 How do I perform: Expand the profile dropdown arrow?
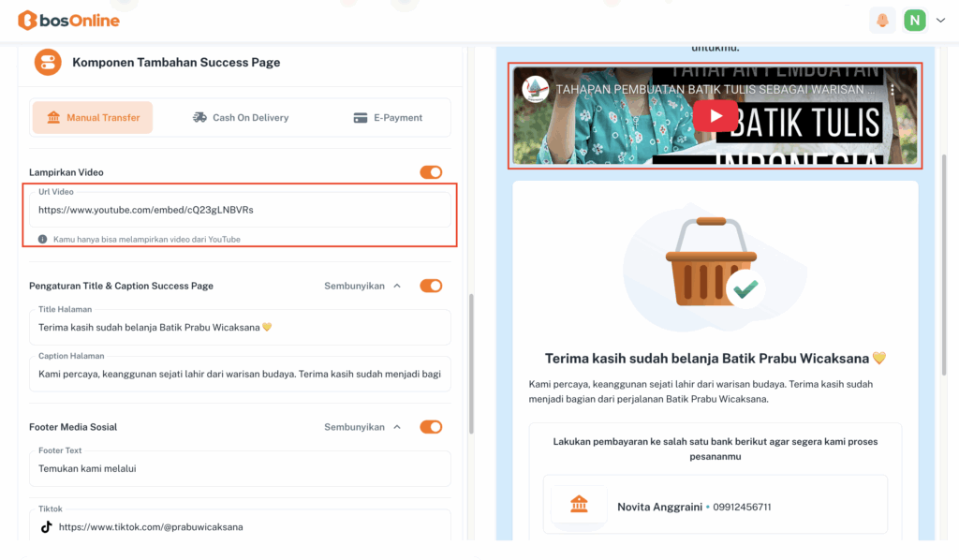(x=939, y=20)
